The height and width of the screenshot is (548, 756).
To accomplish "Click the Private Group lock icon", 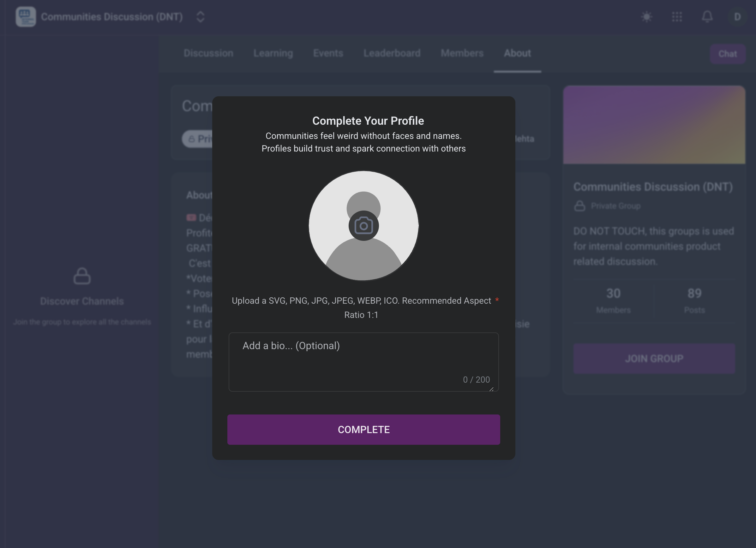I will (x=580, y=206).
